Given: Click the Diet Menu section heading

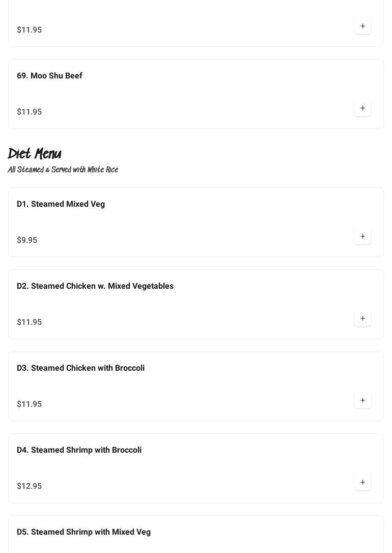Looking at the screenshot, I should pos(35,154).
